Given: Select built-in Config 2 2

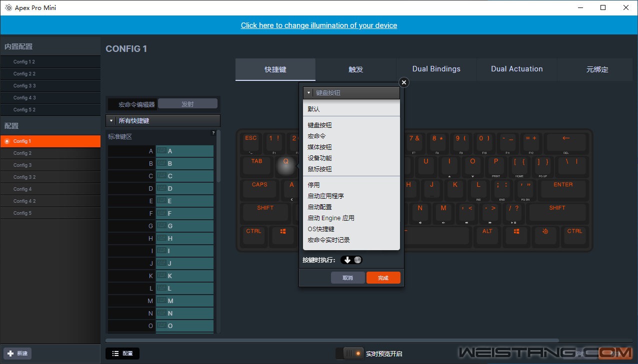Looking at the screenshot, I should 50,74.
